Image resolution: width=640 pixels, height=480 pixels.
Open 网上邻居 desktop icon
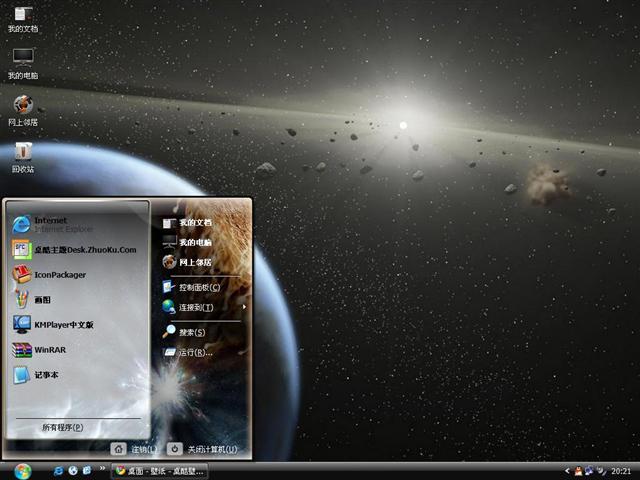[23, 107]
